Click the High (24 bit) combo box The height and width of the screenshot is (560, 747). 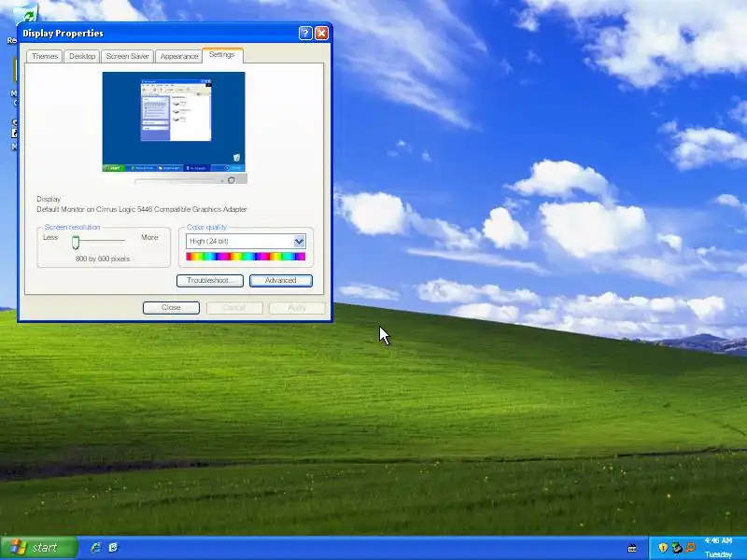[x=246, y=242]
